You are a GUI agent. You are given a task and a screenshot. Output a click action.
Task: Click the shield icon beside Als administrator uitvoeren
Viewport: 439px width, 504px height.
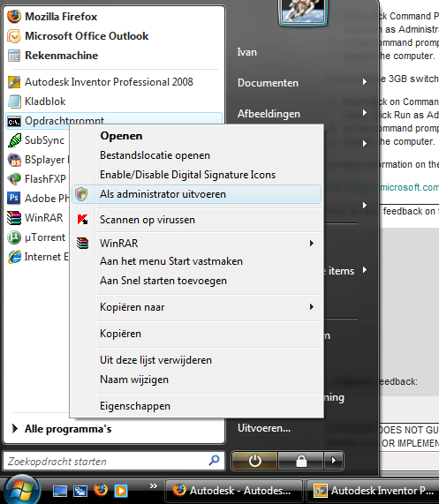coord(81,194)
